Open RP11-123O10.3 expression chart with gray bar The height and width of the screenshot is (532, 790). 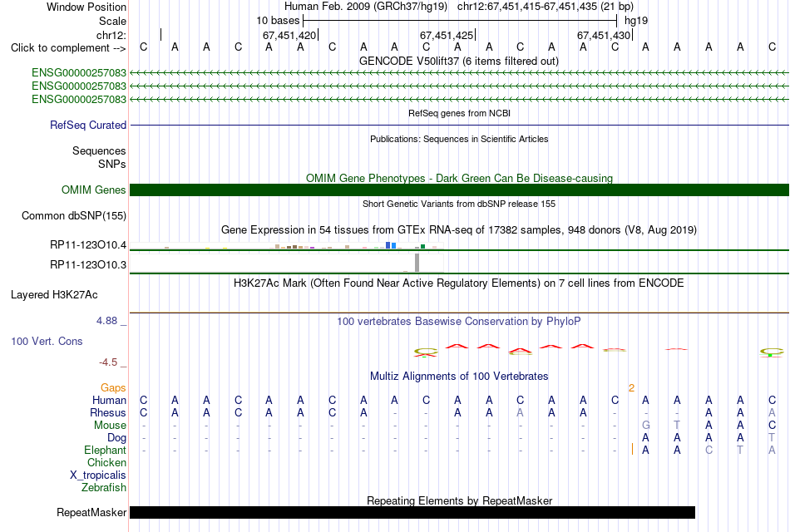tap(287, 263)
